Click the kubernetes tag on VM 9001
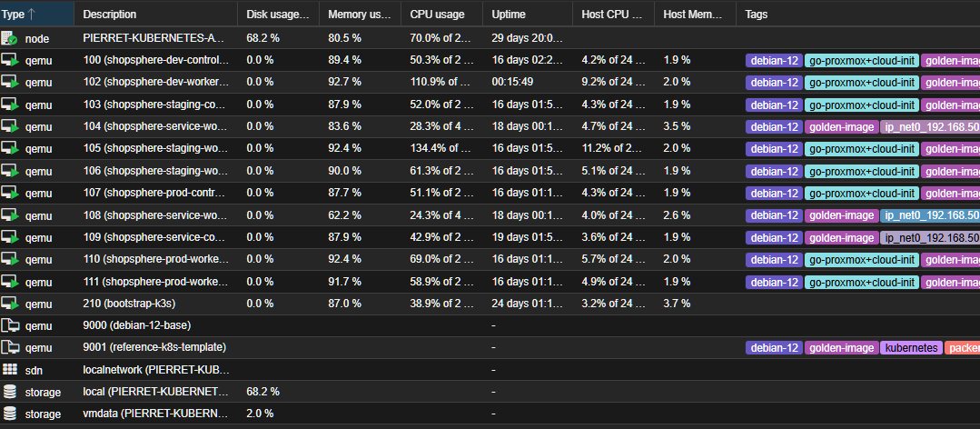This screenshot has width=980, height=429. (911, 348)
